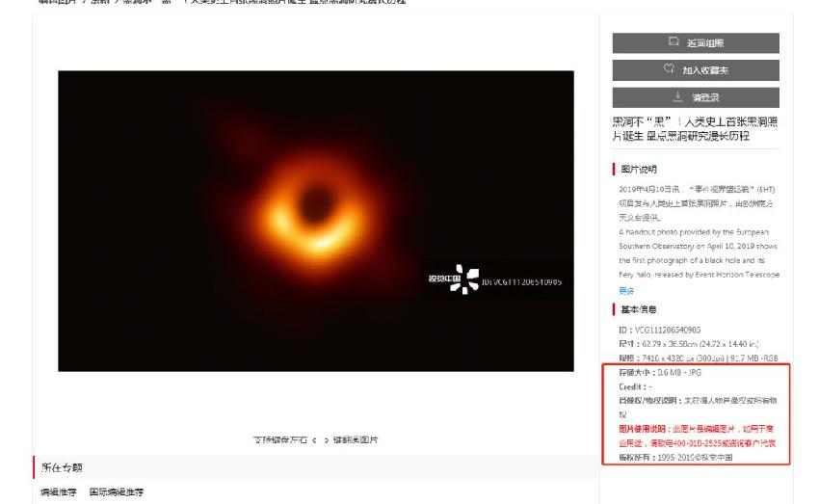Click the 所在专题 section header
This screenshot has height=504, width=819.
(x=62, y=467)
